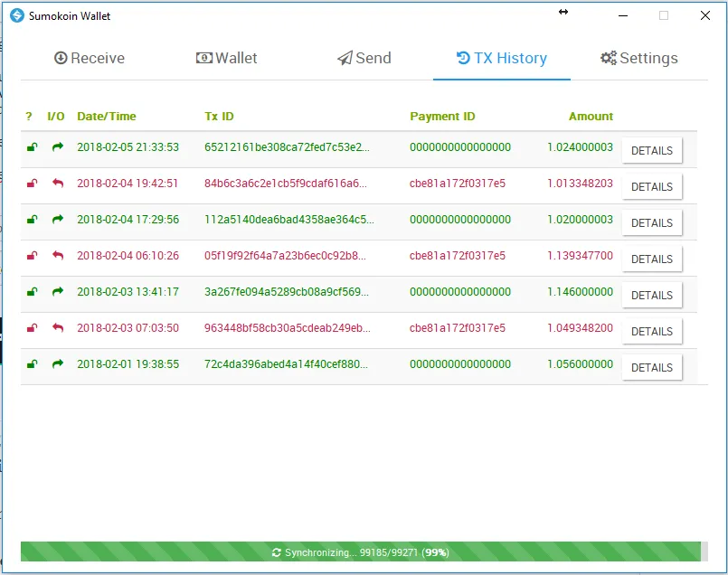Click the Date/Time column header
728x575 pixels.
pos(107,117)
